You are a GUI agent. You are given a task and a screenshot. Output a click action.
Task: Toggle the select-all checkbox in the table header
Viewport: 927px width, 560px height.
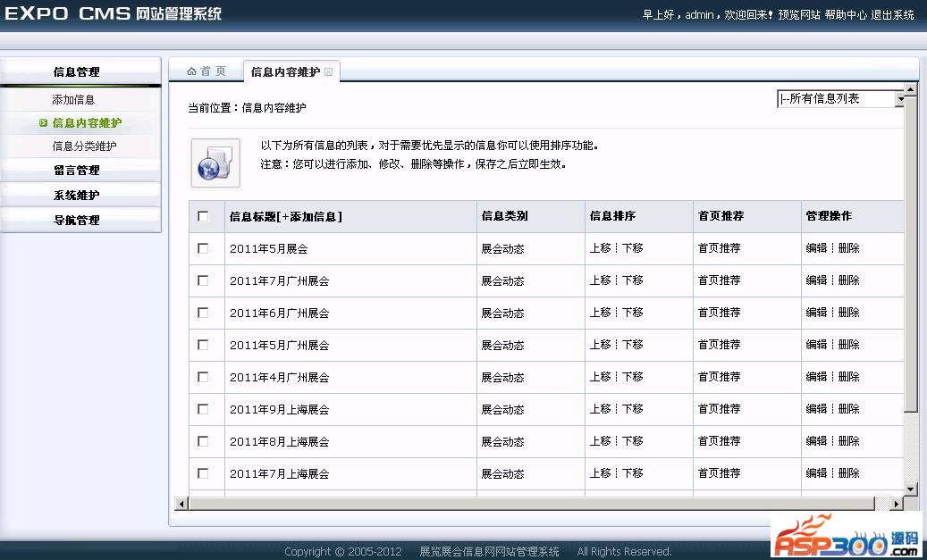(203, 216)
